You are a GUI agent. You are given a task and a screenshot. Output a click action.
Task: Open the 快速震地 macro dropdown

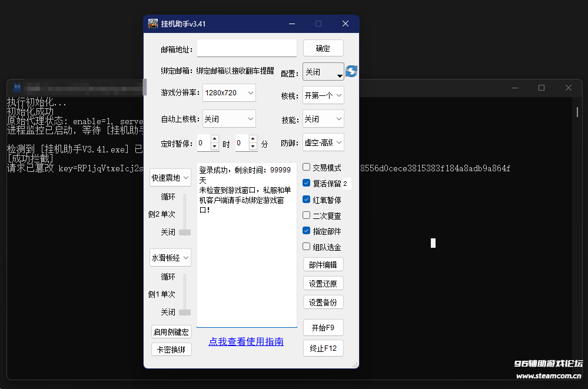[x=170, y=177]
